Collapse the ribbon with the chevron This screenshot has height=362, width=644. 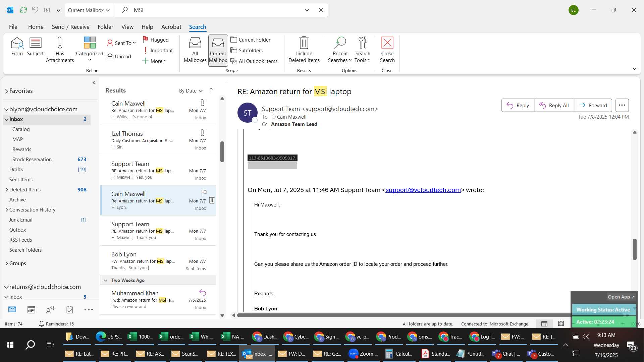click(x=634, y=69)
